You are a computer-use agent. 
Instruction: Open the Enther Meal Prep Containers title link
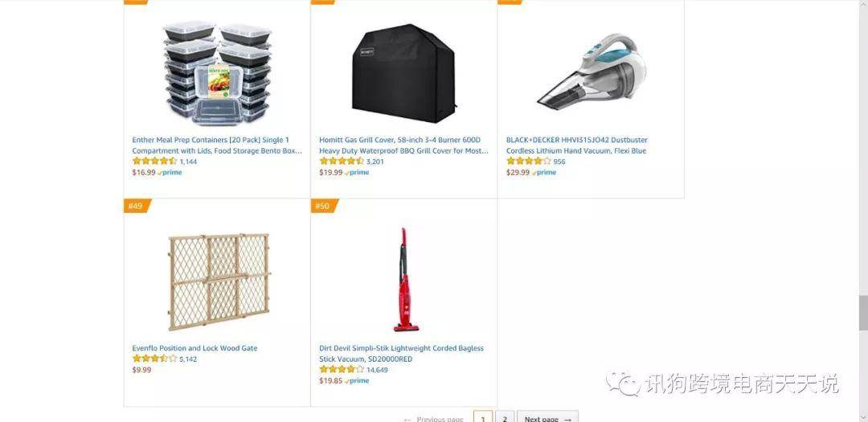coord(217,145)
